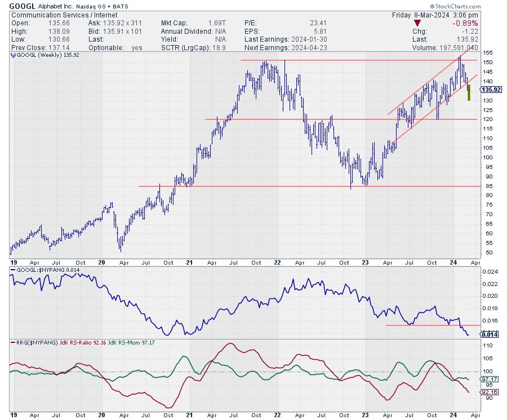
Task: Click the -0.89% percent change value
Action: click(466, 23)
